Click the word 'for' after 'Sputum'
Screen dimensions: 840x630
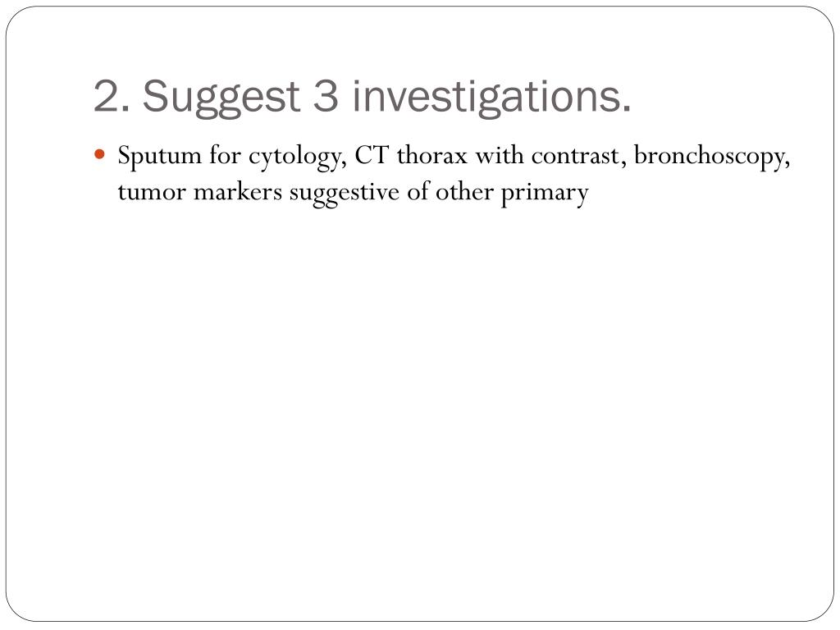tap(225, 155)
